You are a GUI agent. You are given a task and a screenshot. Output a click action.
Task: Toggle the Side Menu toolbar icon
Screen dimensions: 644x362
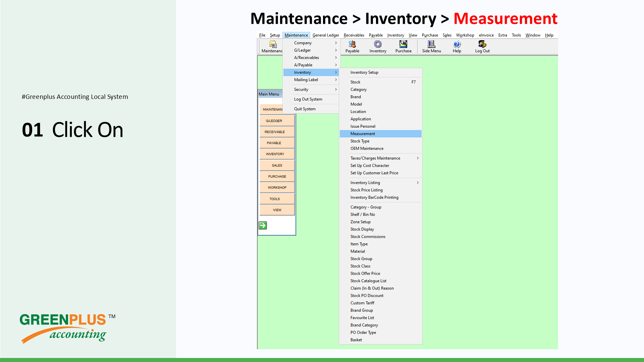click(431, 47)
